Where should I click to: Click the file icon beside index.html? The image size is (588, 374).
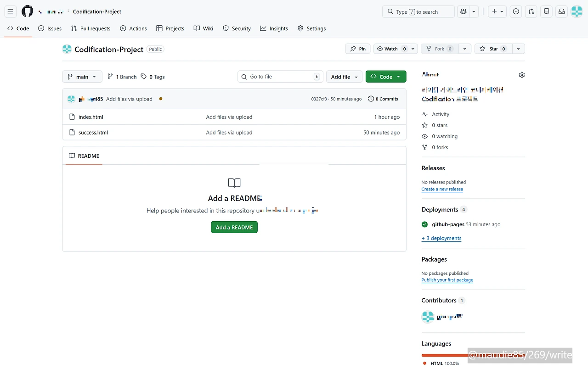[x=72, y=117]
